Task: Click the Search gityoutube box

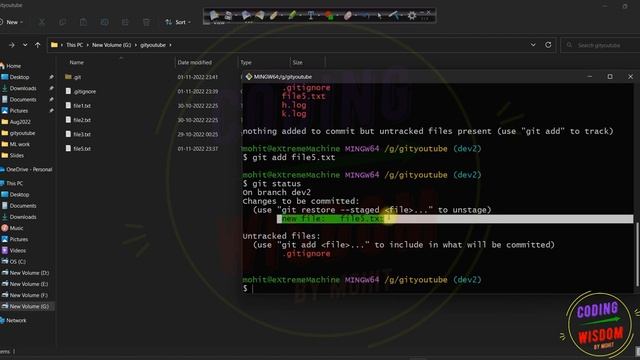Action: click(600, 45)
